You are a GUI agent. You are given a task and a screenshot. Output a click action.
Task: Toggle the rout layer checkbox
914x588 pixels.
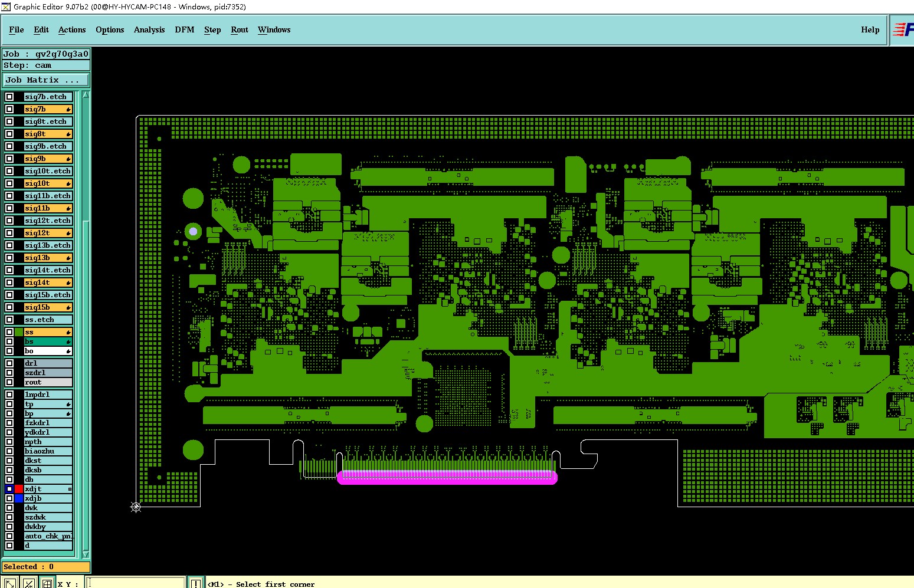9,382
